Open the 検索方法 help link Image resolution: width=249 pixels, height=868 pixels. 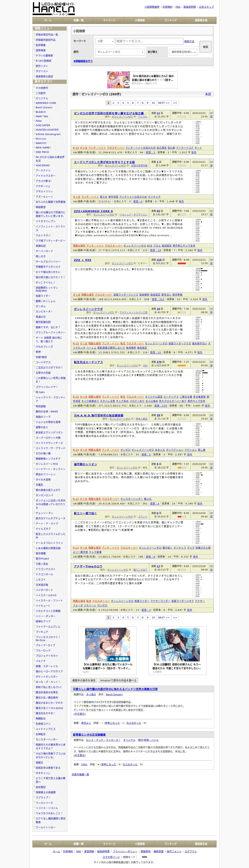click(x=189, y=41)
